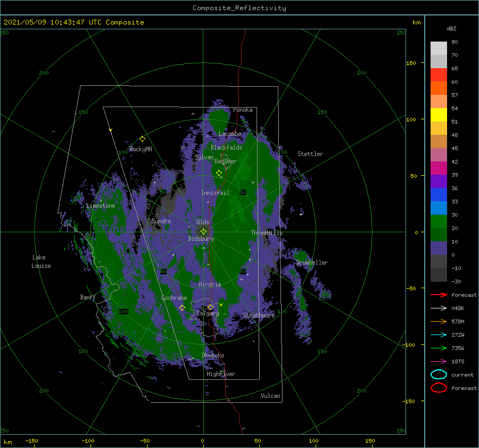Click the white 04DK arrow icon
Image resolution: width=479 pixels, height=448 pixels.
pos(439,308)
